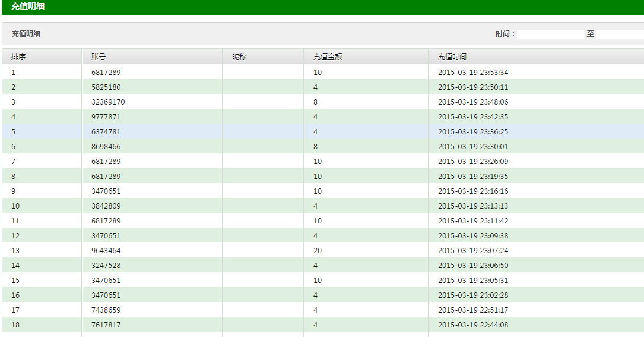Select timestamp 2015-03-19 23:42:35

point(473,117)
